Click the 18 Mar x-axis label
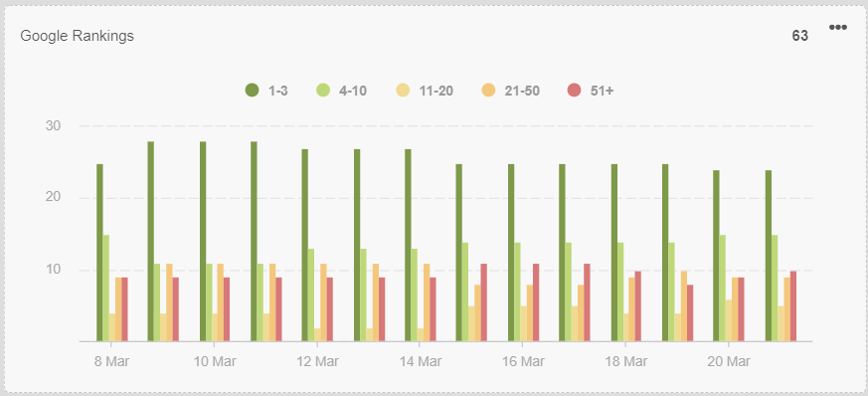 point(626,361)
